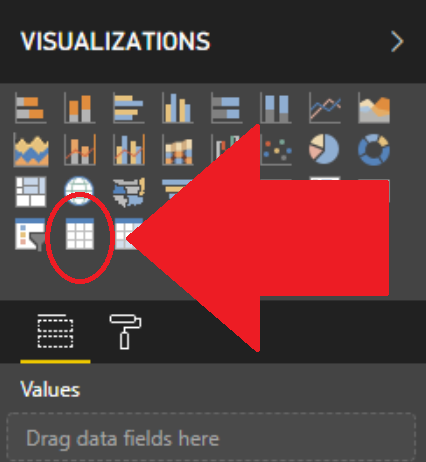Image resolution: width=426 pixels, height=462 pixels.
Task: Click the Values drag data fields box
Action: 211,437
